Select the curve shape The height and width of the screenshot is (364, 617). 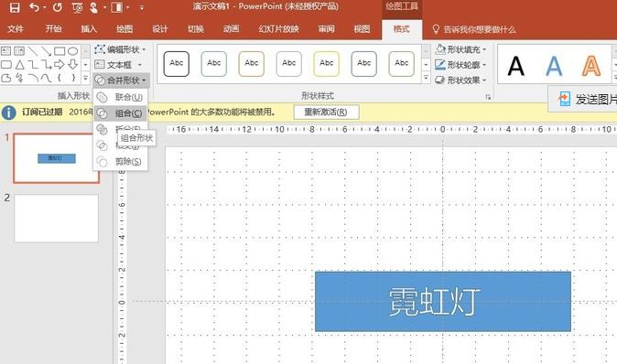46,78
